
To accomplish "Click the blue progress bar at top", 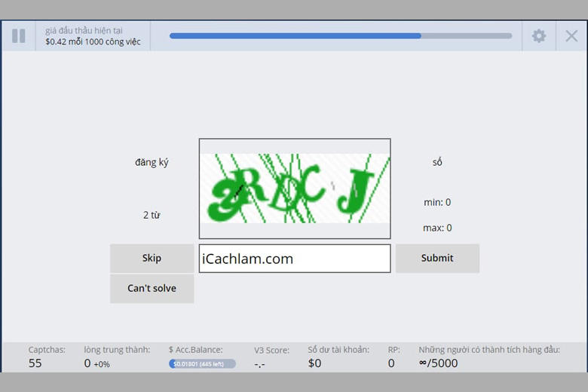I will click(x=341, y=36).
